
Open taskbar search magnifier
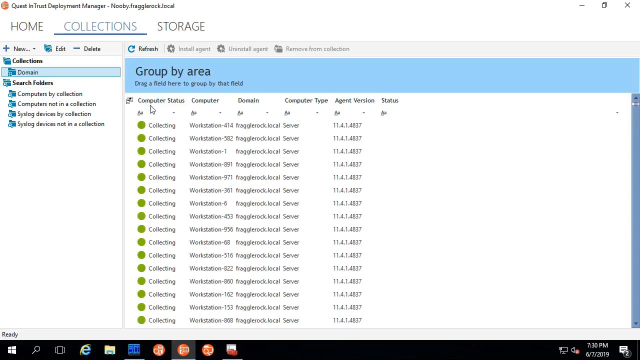[36, 350]
